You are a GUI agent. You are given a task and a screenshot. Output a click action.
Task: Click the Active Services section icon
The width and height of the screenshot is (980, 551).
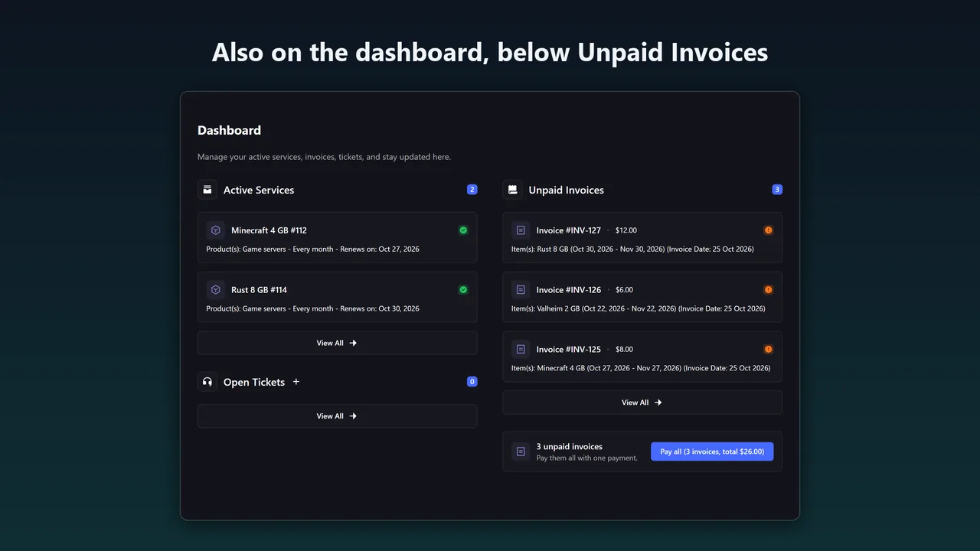207,190
